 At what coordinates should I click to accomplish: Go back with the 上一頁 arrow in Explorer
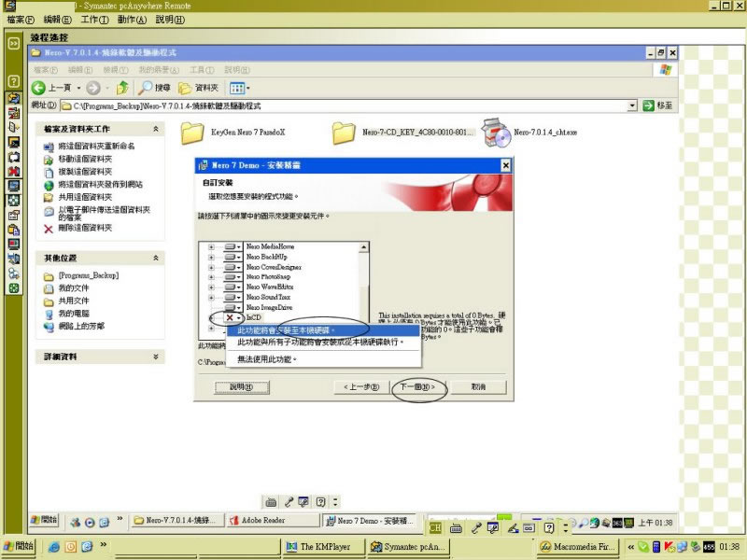(51, 88)
